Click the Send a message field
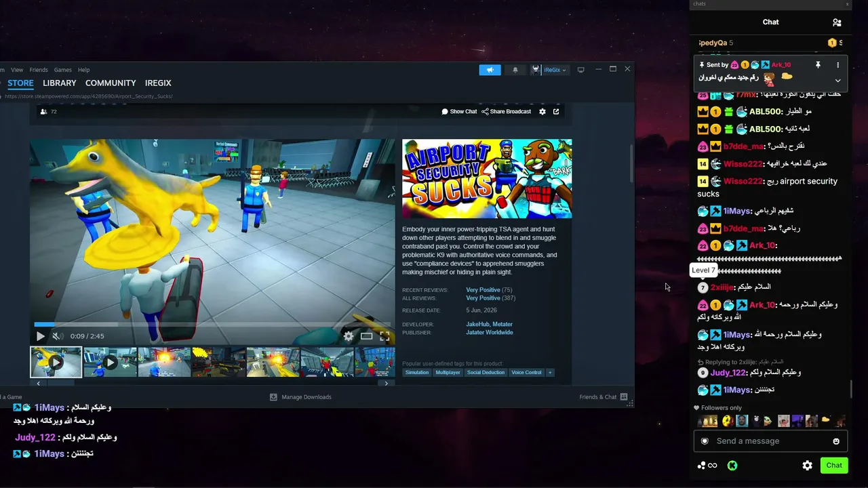Screen dimensions: 868x488 pos(770,441)
